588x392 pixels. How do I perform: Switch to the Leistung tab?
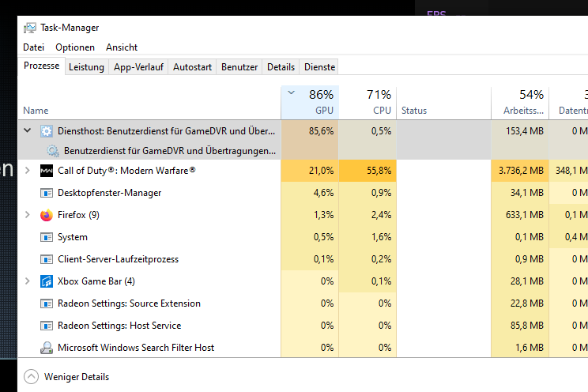tap(86, 67)
